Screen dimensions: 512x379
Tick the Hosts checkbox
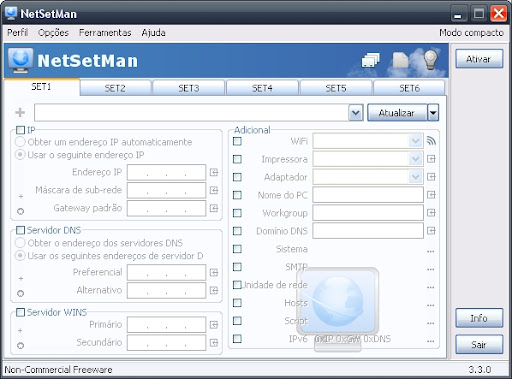237,303
